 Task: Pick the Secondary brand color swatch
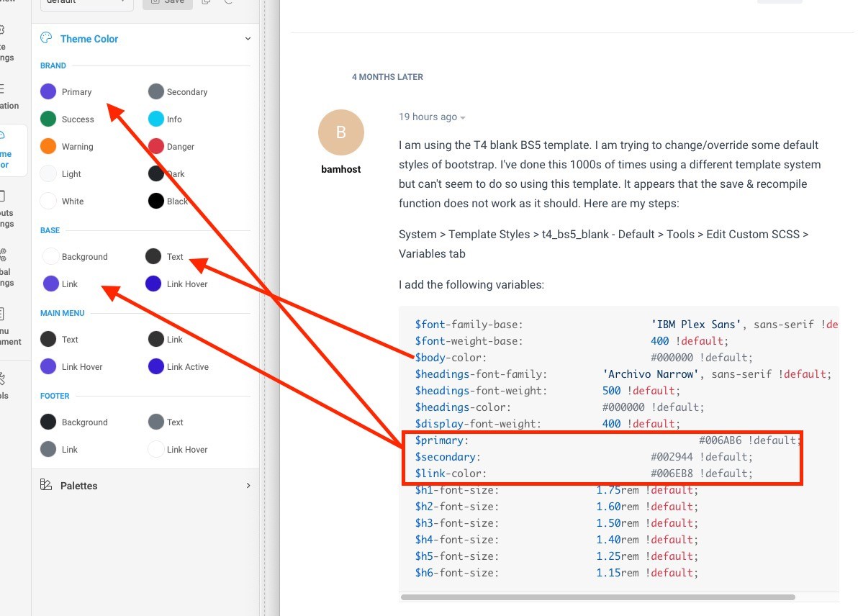(x=156, y=91)
